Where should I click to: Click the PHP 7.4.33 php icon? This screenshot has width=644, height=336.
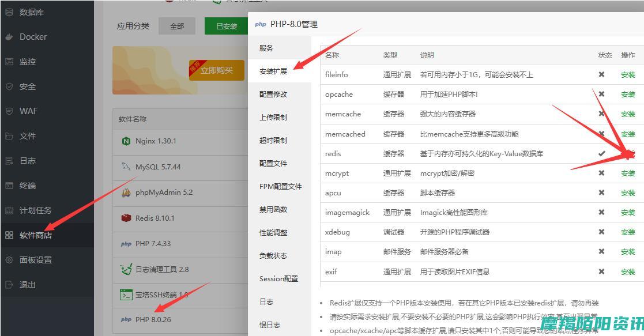click(x=126, y=244)
